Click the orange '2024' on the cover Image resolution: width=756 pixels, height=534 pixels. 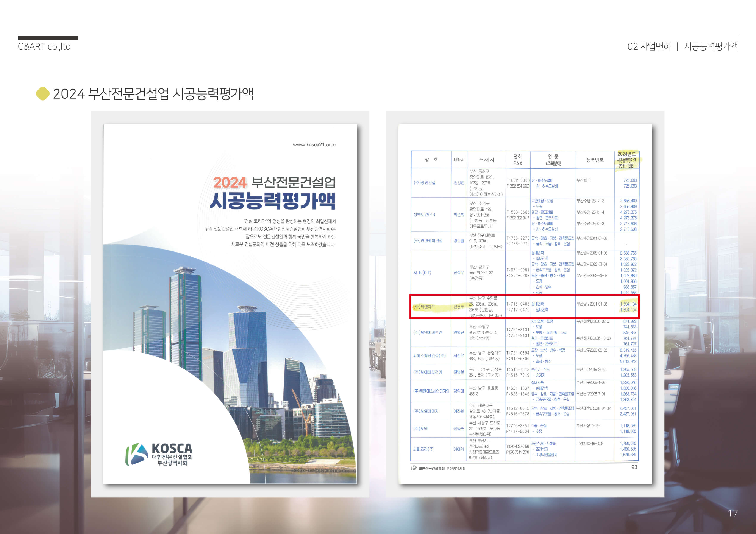(230, 182)
